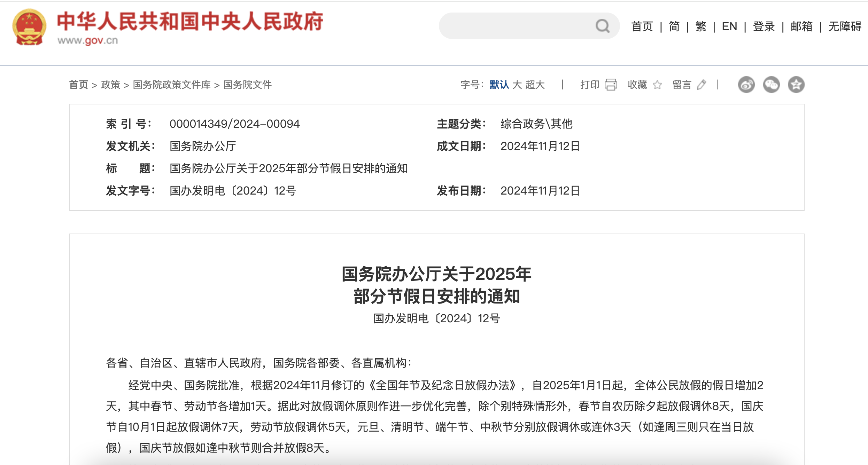Click the 打印 print label
This screenshot has width=868, height=465.
click(x=590, y=85)
